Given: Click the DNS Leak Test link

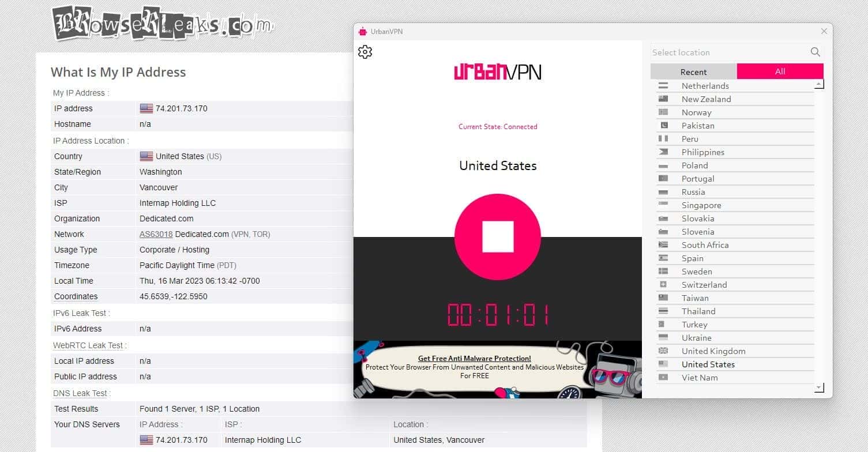Looking at the screenshot, I should tap(80, 393).
